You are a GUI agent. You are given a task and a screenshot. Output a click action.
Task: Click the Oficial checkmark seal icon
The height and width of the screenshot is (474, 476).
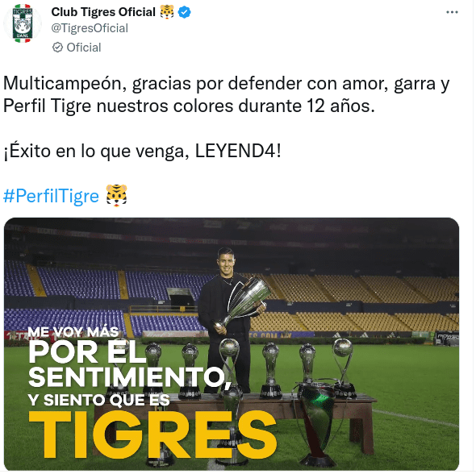coord(57,48)
